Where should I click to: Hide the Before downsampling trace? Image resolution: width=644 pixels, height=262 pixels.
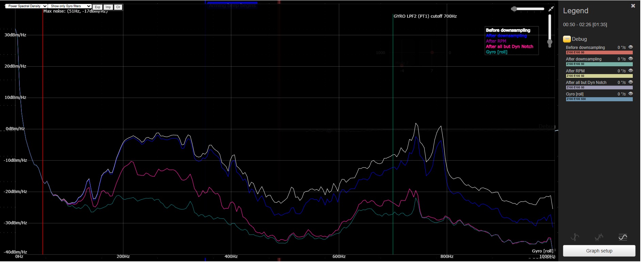click(630, 47)
